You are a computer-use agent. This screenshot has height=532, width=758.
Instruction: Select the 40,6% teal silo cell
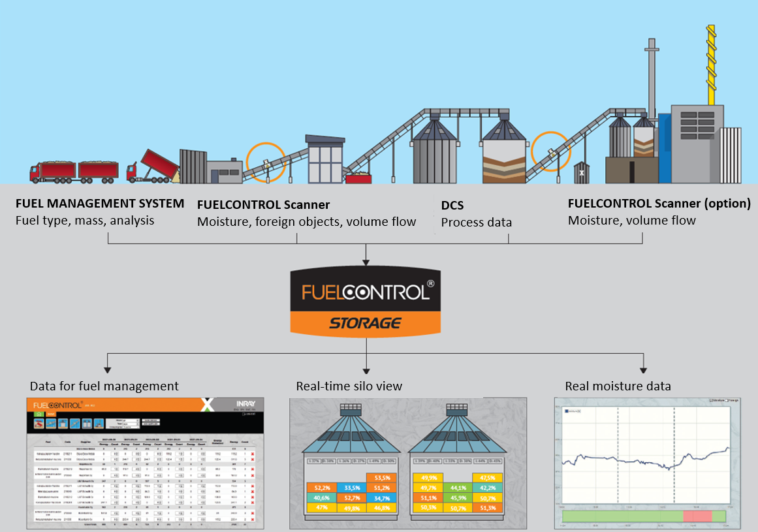[321, 498]
